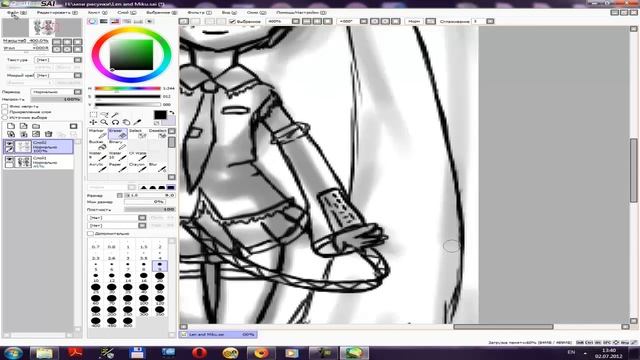Pick the Deselect brush tool
The image size is (640, 360).
pyautogui.click(x=158, y=133)
